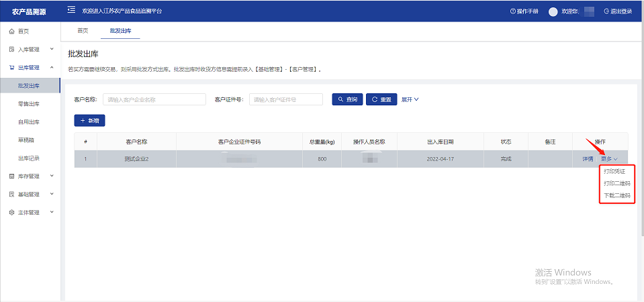
Task: Switch to the 首页 tab
Action: (x=83, y=31)
